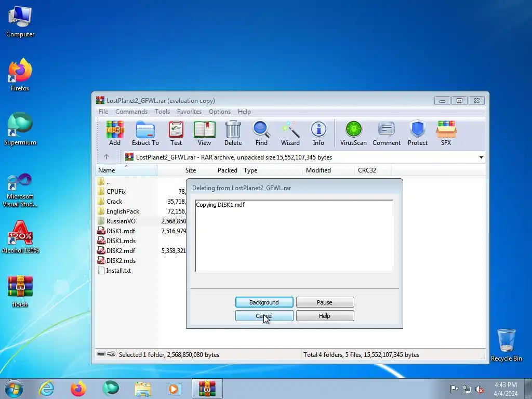Viewport: 532px width, 399px height.
Task: Click the muted volume tray icon
Action: tap(480, 389)
